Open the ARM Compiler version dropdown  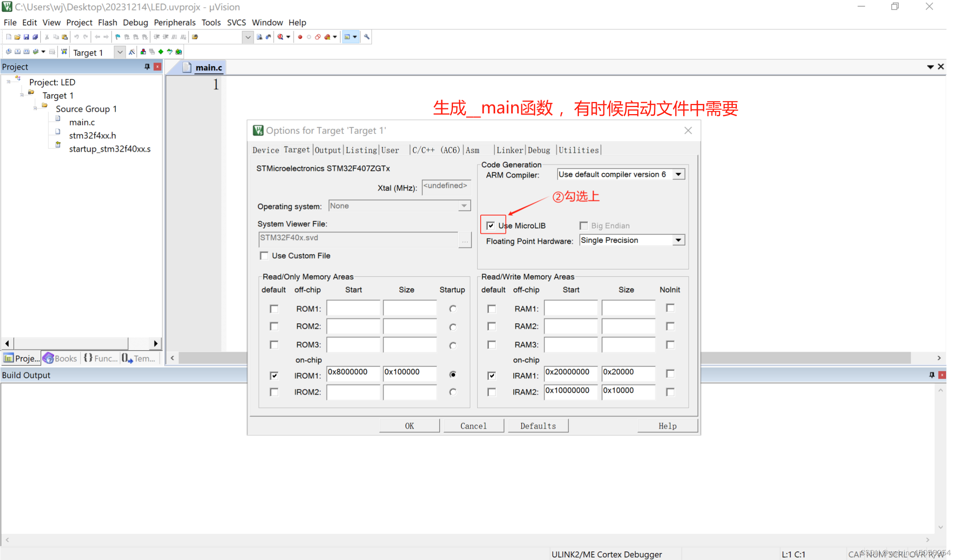[679, 174]
